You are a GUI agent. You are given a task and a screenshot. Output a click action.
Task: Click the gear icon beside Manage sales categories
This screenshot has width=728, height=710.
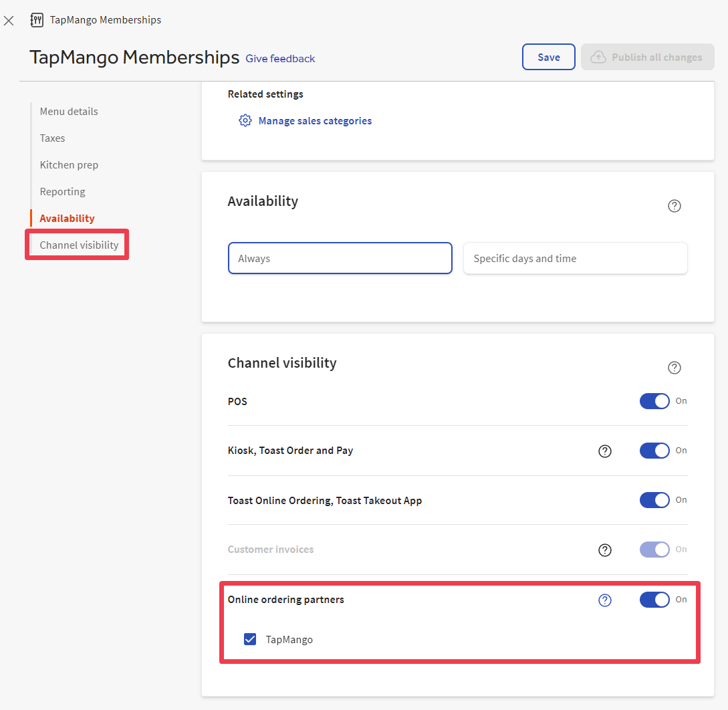[x=245, y=120]
